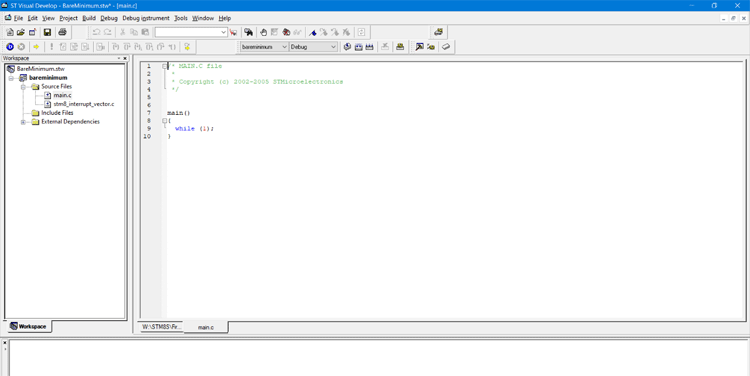The width and height of the screenshot is (750, 376).
Task: Select the Workspace tab at panel bottom
Action: click(x=28, y=326)
